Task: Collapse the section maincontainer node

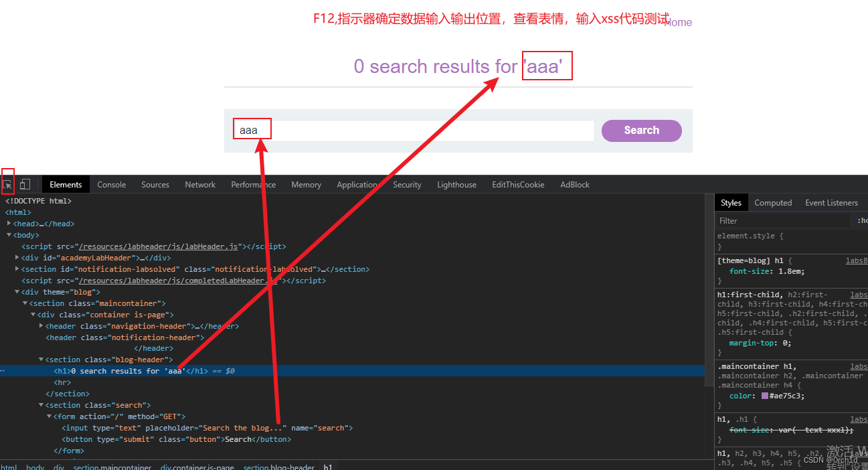Action: [x=25, y=303]
